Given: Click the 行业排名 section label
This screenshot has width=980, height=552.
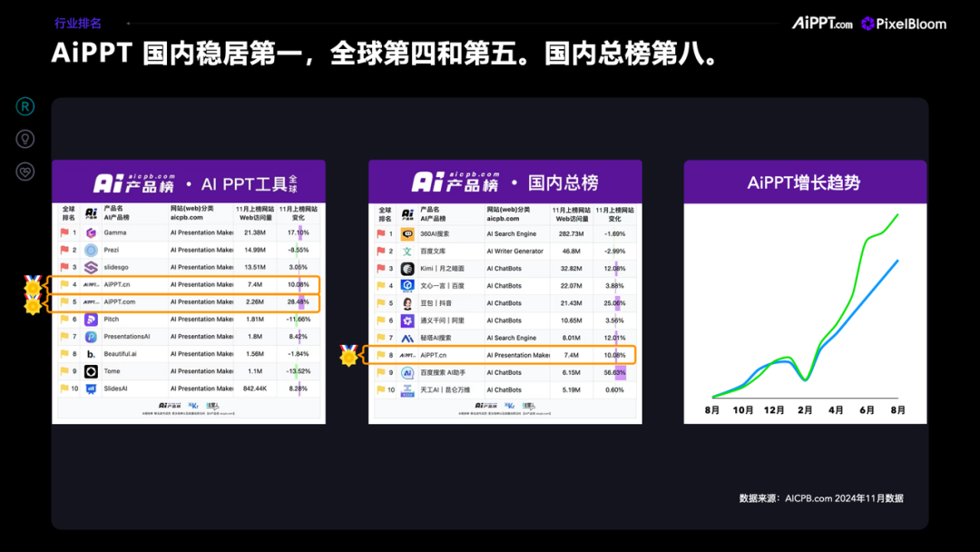Looking at the screenshot, I should (x=77, y=23).
